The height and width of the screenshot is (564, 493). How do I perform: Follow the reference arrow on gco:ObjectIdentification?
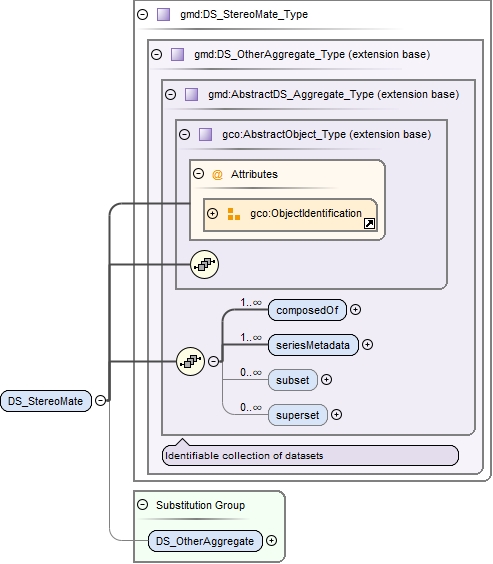click(369, 223)
